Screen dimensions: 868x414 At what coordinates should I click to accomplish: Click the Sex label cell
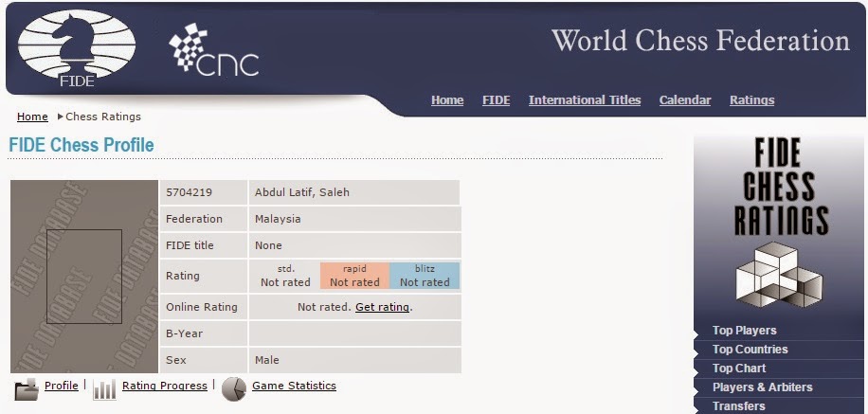pos(203,360)
